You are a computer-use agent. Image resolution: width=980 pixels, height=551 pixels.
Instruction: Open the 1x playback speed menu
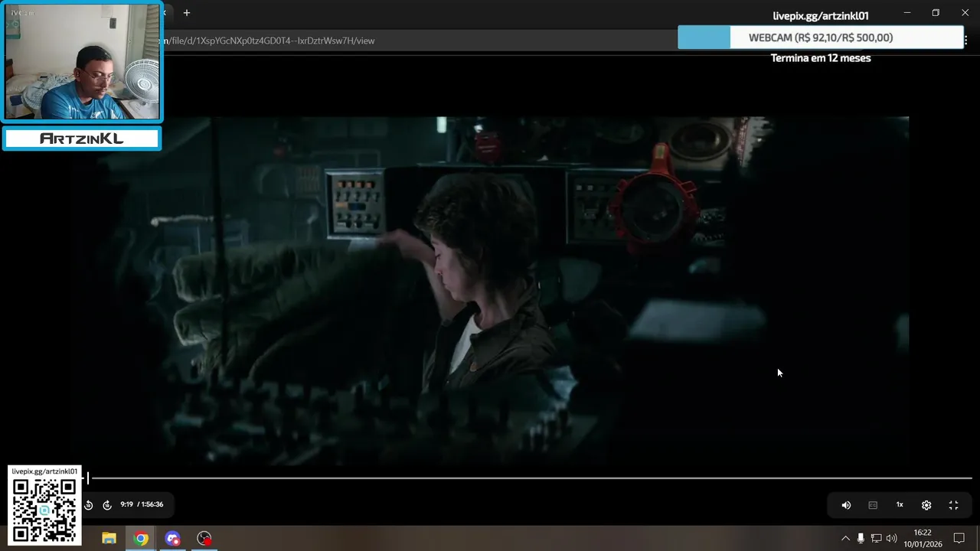coord(900,505)
